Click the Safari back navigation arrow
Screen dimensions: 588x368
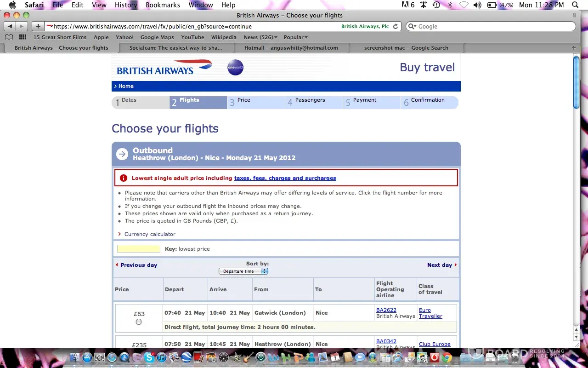[x=10, y=26]
